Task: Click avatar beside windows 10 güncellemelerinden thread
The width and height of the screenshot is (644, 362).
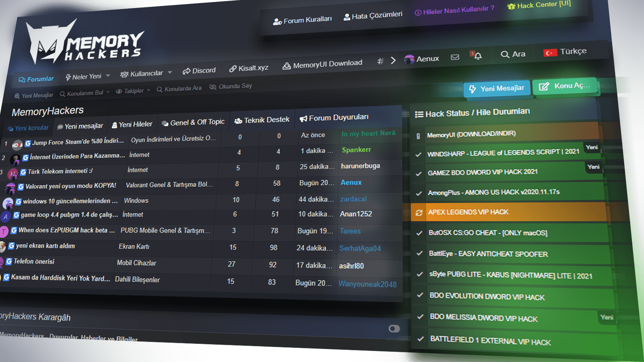Action: pyautogui.click(x=8, y=203)
